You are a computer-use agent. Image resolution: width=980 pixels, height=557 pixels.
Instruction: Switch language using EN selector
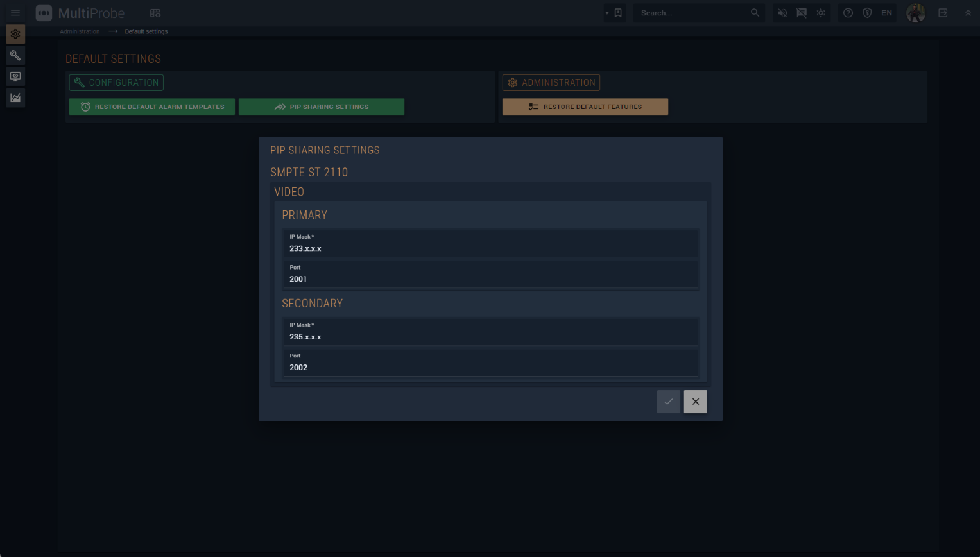pyautogui.click(x=886, y=13)
